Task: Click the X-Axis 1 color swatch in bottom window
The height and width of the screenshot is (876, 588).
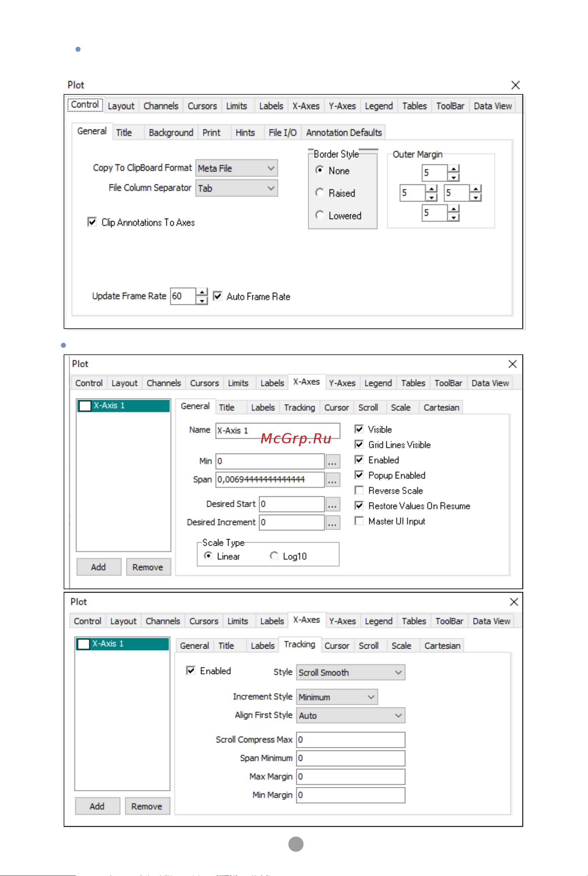Action: pyautogui.click(x=83, y=644)
